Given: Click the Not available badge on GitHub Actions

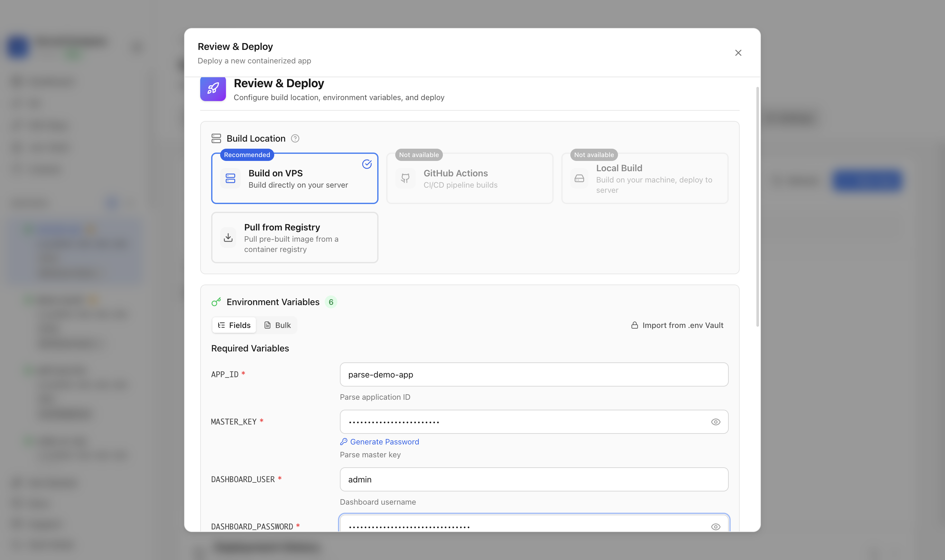Looking at the screenshot, I should [419, 155].
